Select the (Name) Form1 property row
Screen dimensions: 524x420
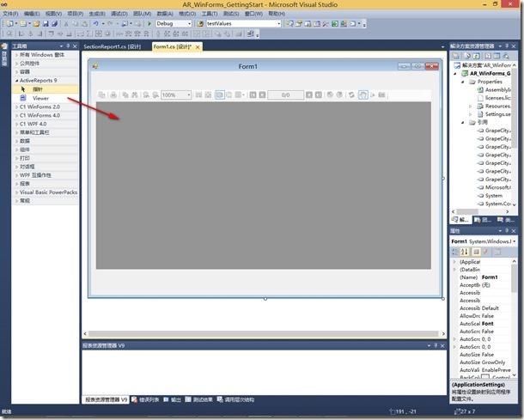coord(484,277)
